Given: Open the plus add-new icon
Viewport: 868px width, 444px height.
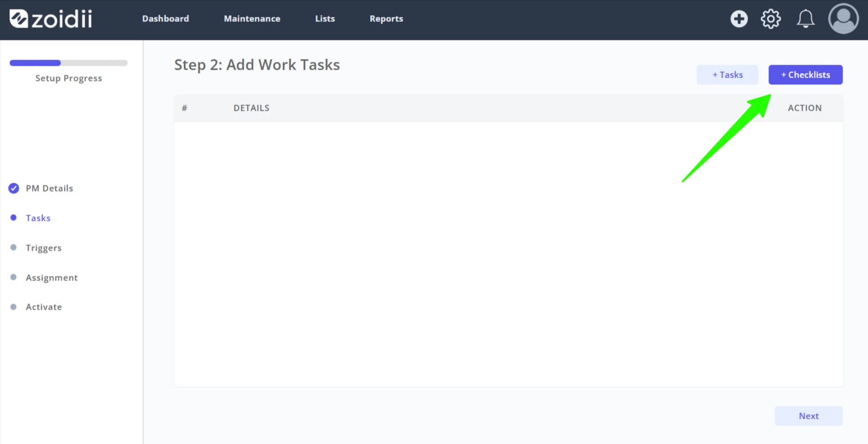Looking at the screenshot, I should pyautogui.click(x=739, y=19).
